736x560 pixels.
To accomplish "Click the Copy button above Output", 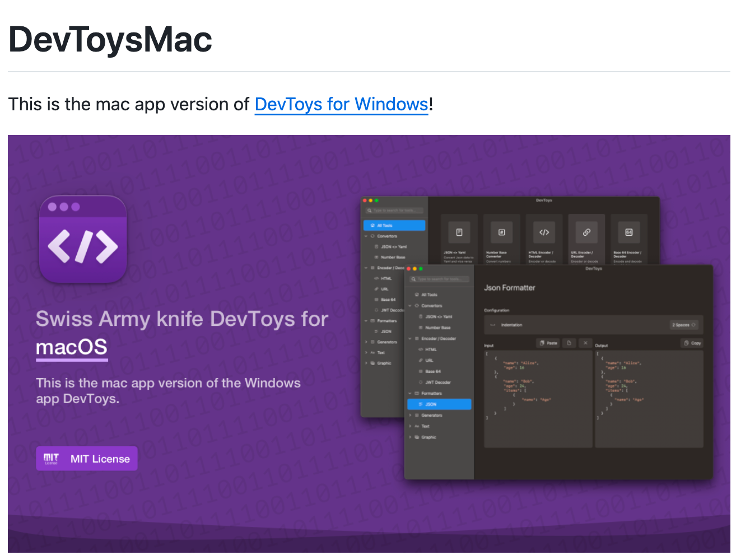I will point(692,343).
